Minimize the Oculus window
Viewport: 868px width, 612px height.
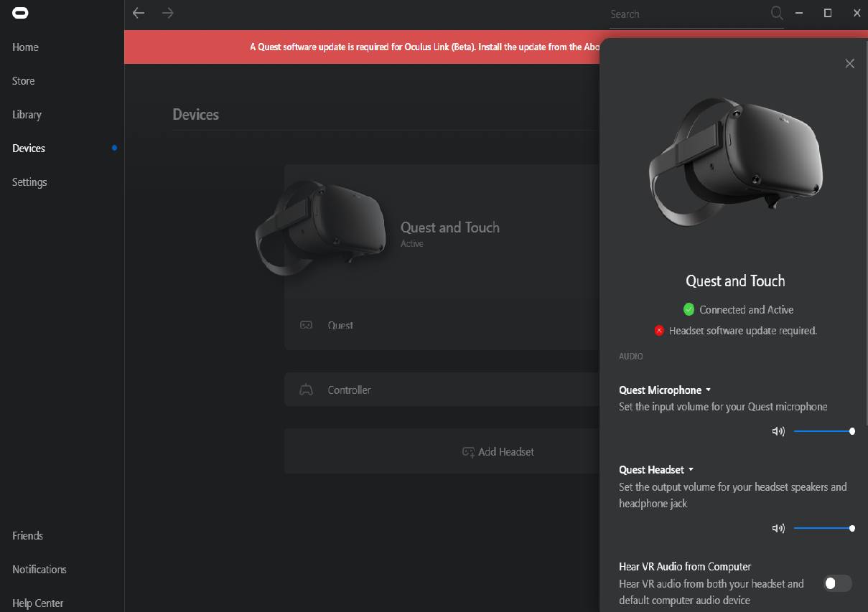click(x=798, y=13)
